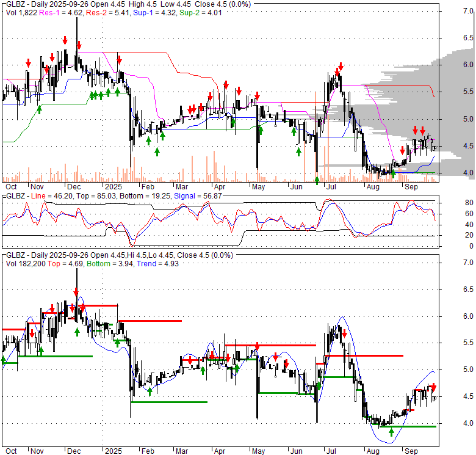Click the 60 level on oscillator scale
This screenshot has height=455, width=476.
click(x=469, y=214)
